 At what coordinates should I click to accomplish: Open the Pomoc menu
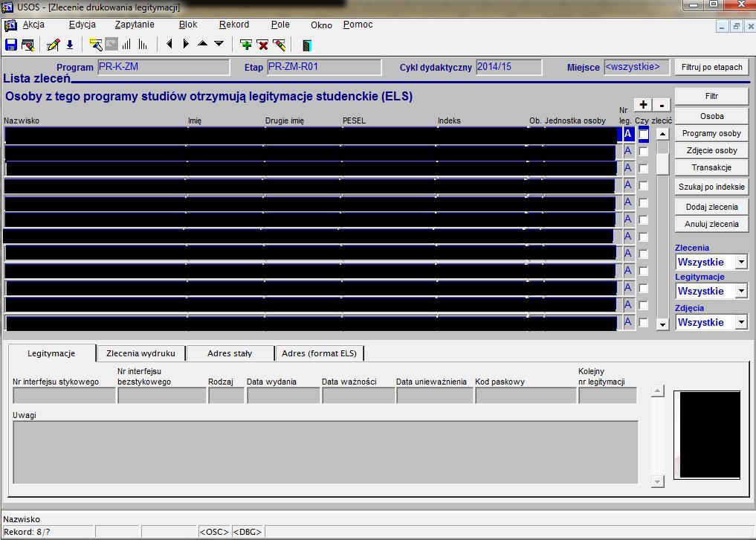(x=358, y=25)
